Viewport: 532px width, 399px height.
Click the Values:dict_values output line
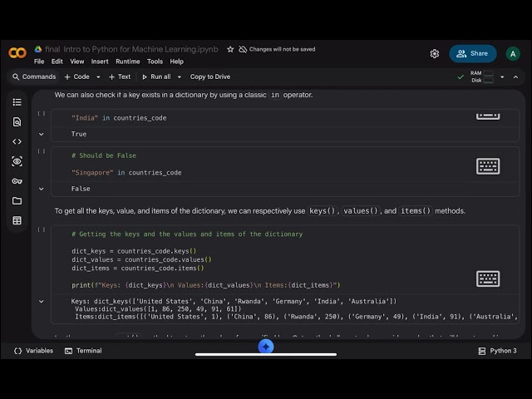[x=158, y=308]
